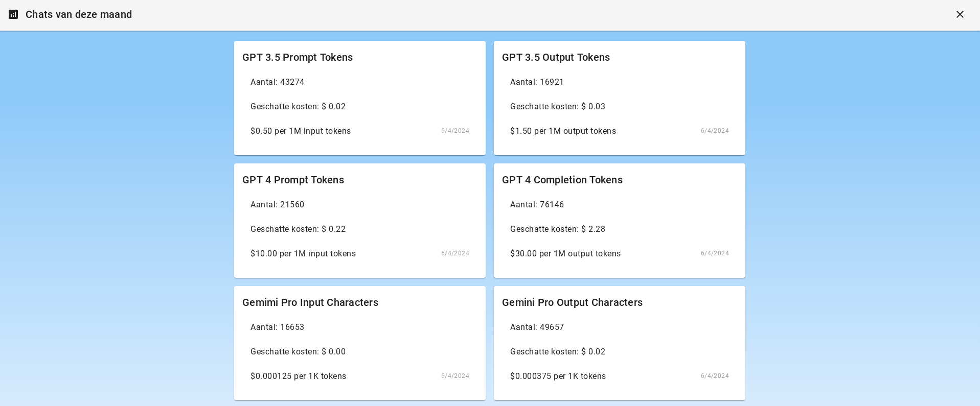Click the date in GPT 3.5 Output Tokens card
This screenshot has width=980, height=406.
(715, 131)
